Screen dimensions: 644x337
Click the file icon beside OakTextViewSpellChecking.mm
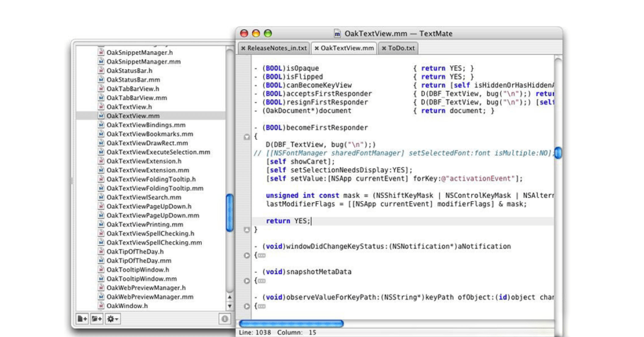pos(101,242)
